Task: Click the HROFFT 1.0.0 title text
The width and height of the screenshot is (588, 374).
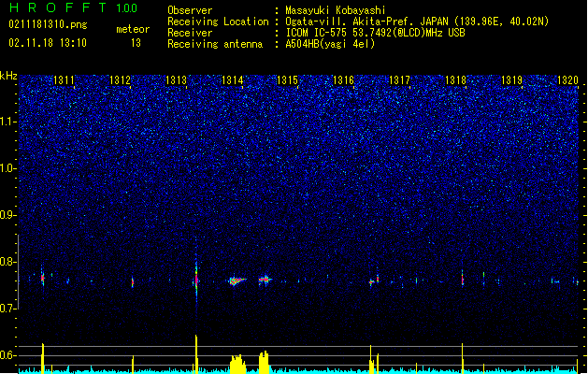Action: click(74, 7)
